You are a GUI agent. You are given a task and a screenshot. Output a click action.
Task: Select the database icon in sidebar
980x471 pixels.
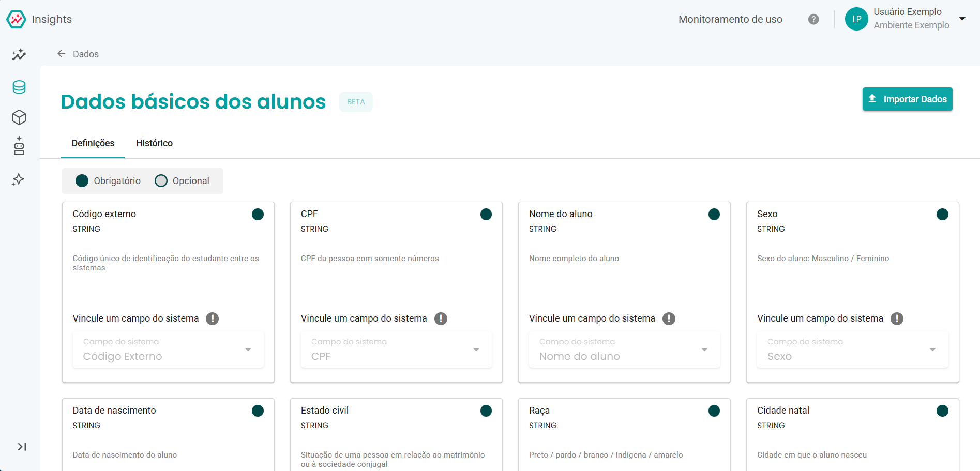19,87
